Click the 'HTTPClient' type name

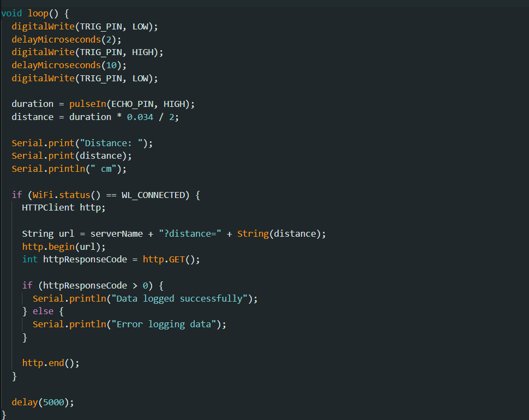click(48, 207)
